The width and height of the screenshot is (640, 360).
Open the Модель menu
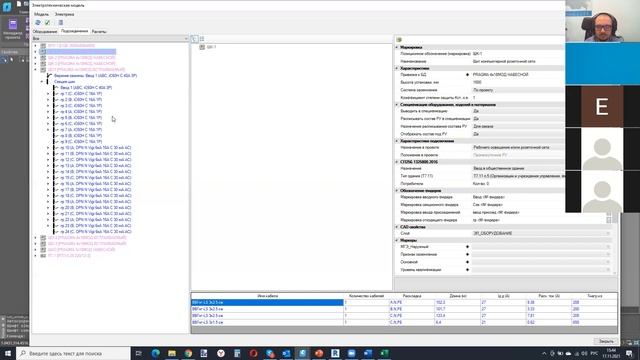pyautogui.click(x=41, y=14)
